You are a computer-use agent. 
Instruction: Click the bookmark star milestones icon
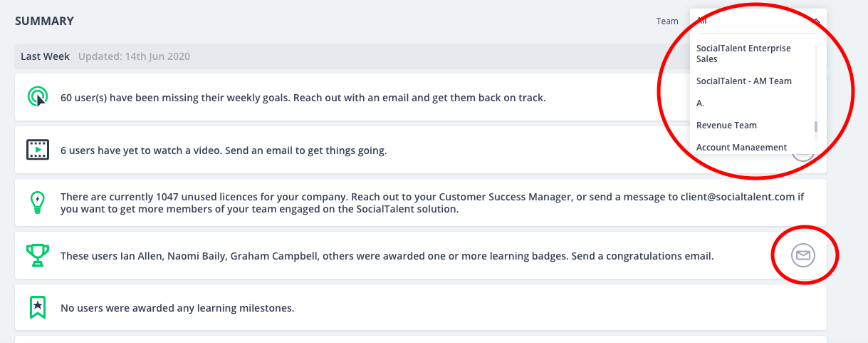tap(37, 307)
